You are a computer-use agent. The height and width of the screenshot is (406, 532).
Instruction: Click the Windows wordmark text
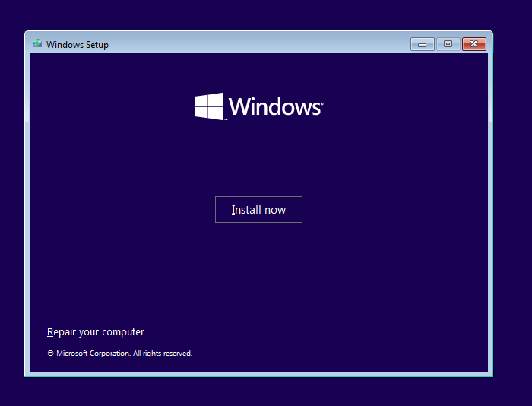(274, 106)
